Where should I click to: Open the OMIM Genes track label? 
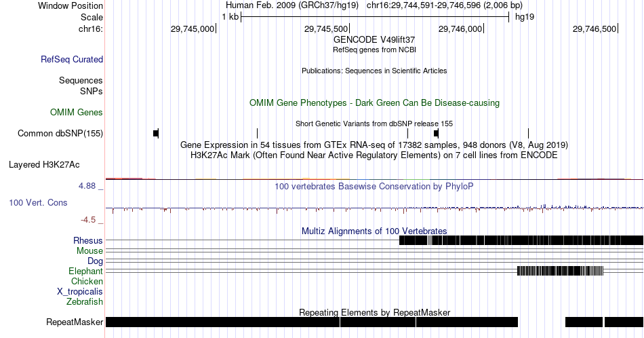77,112
